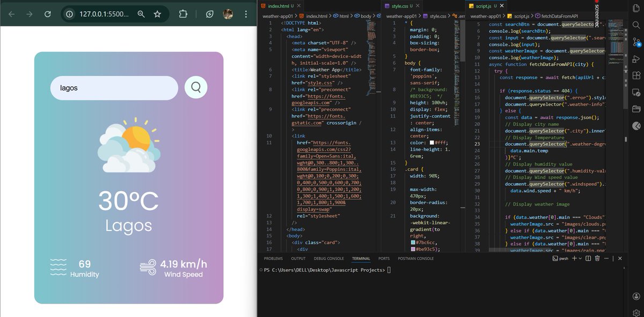The height and width of the screenshot is (317, 644).
Task: Select the TERMINAL panel tab
Action: point(361,258)
